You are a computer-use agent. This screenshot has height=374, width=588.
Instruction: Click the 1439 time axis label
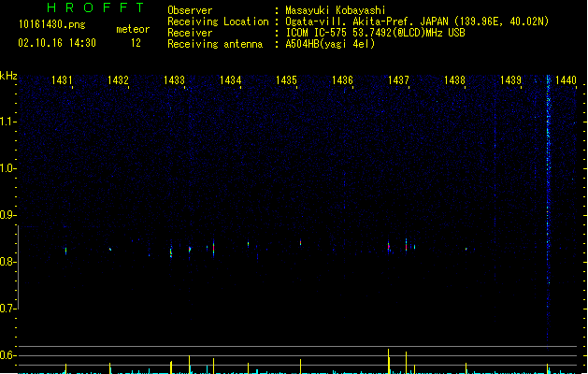point(510,80)
